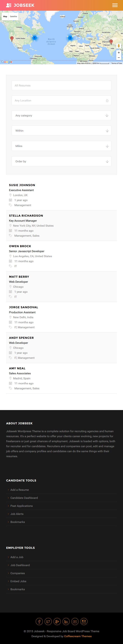Screen dimensions: 123x644
Task: Click the YouTube footer icon
Action: 75,621
